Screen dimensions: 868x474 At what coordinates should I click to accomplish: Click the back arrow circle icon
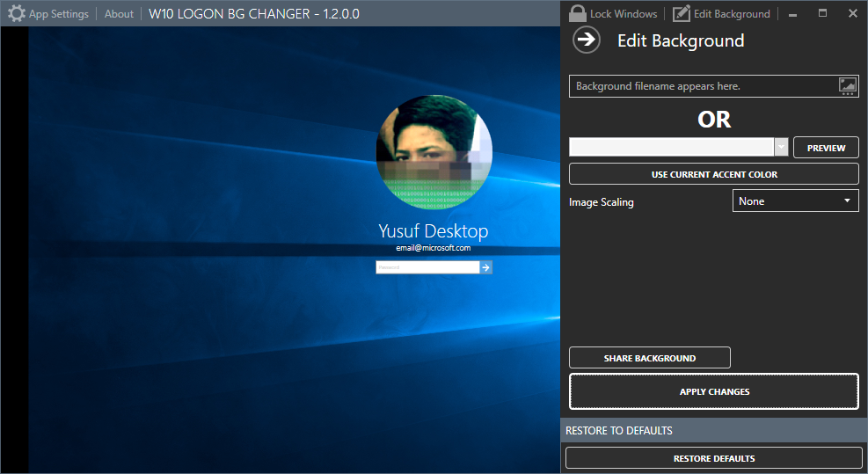(587, 40)
